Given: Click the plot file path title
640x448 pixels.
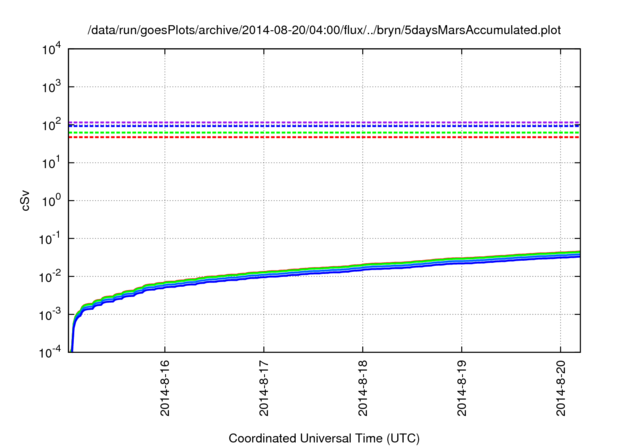Looking at the screenshot, I should pos(324,30).
